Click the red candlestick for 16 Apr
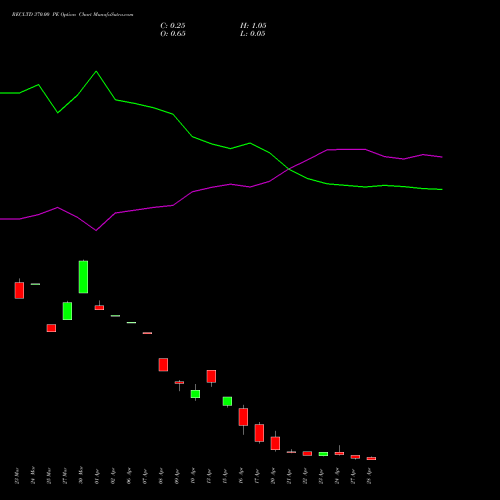Image resolution: width=500 pixels, height=500 pixels. point(243,417)
